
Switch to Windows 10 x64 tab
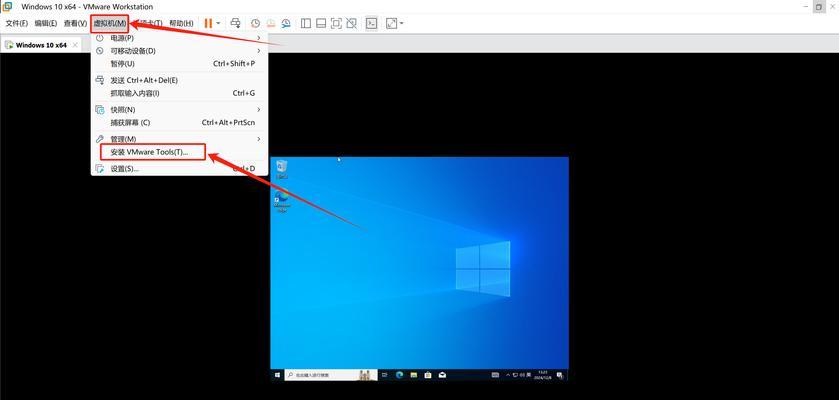41,45
